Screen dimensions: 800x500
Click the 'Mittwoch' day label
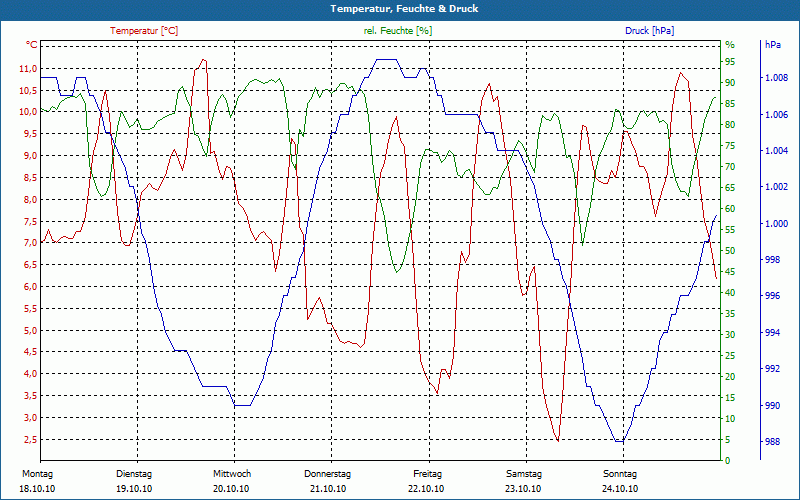[x=232, y=474]
